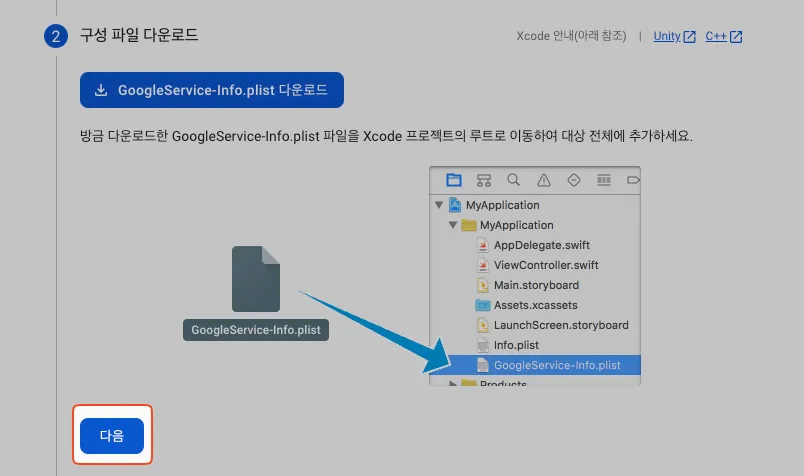Select the Xcode project navigator folder icon

click(x=454, y=180)
